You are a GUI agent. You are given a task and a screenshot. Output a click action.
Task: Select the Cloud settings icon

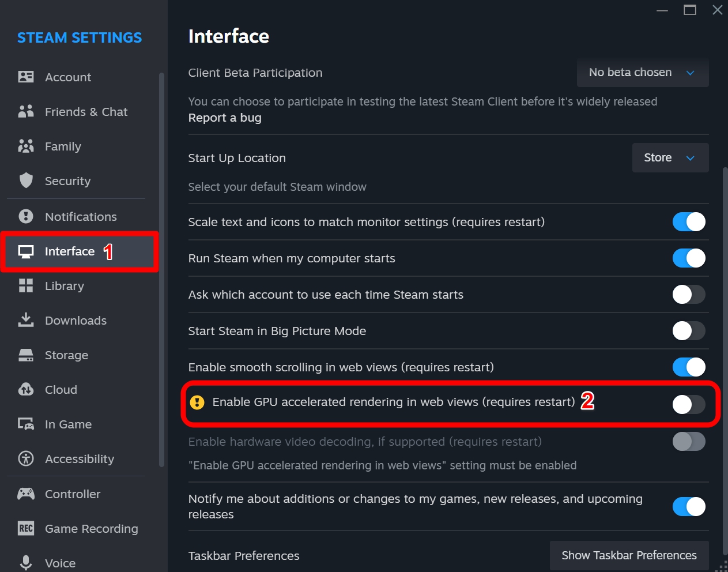tap(26, 389)
